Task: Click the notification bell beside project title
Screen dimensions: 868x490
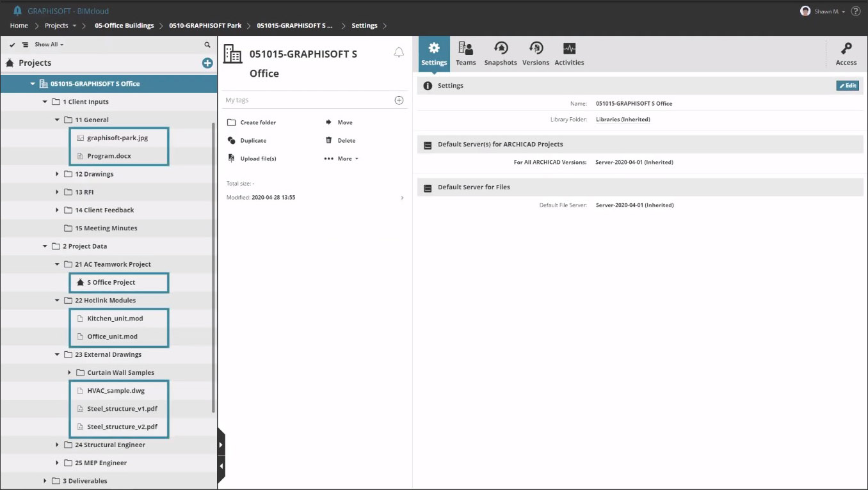Action: 399,53
